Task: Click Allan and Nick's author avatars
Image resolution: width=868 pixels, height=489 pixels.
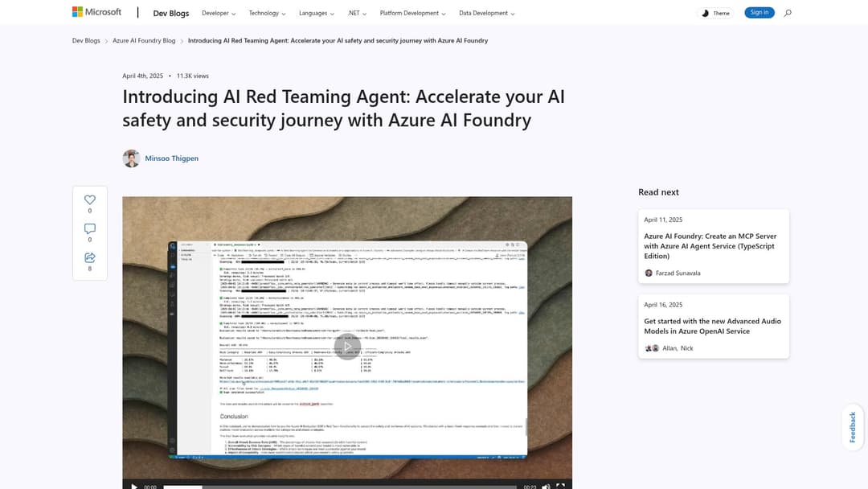Action: coord(652,348)
